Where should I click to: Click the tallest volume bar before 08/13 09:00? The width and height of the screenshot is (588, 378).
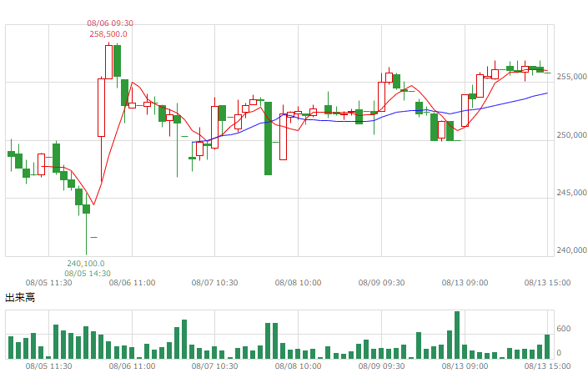(x=457, y=335)
